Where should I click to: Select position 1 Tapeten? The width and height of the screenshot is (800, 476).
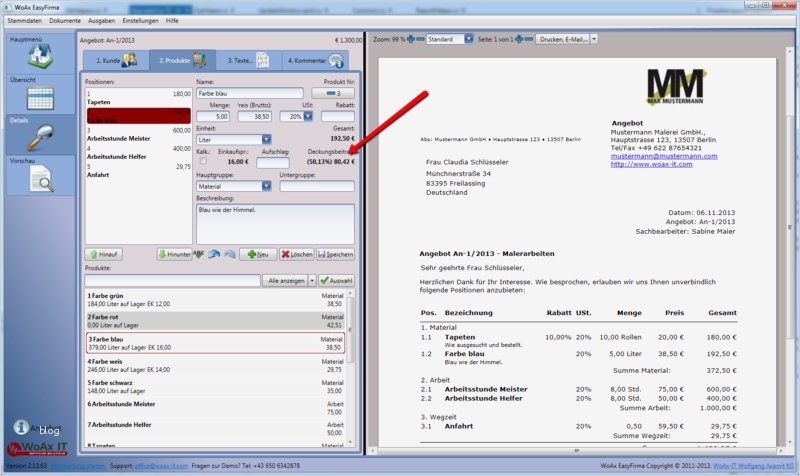[138, 98]
